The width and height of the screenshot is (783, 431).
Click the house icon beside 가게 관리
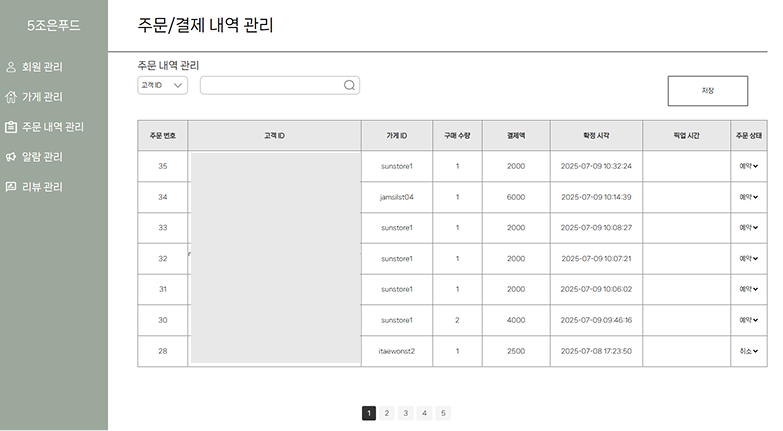(11, 97)
